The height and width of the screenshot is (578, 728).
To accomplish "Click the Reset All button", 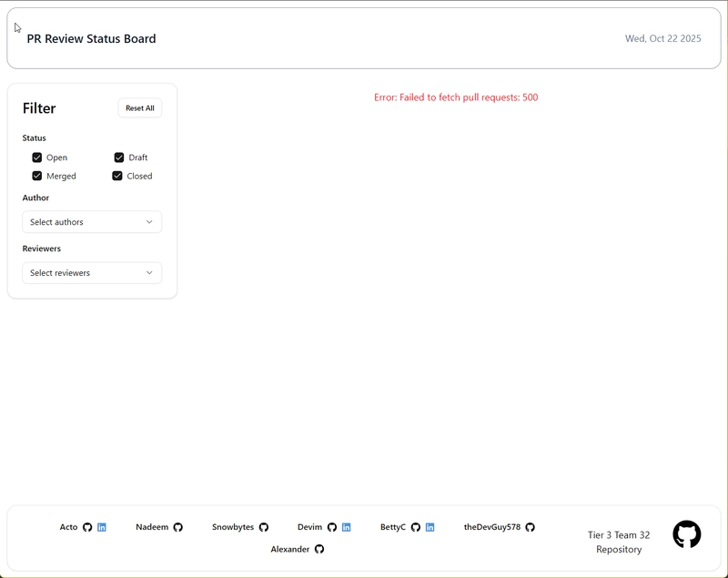I will pos(140,108).
